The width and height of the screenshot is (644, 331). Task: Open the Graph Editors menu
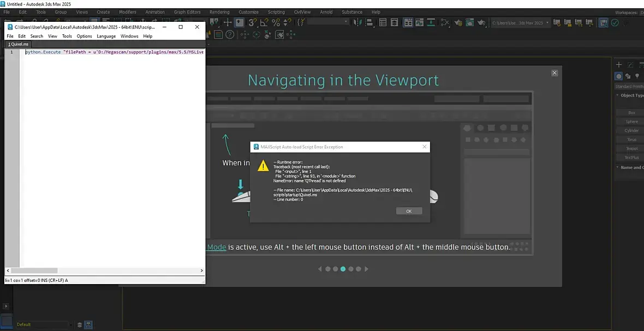[187, 12]
